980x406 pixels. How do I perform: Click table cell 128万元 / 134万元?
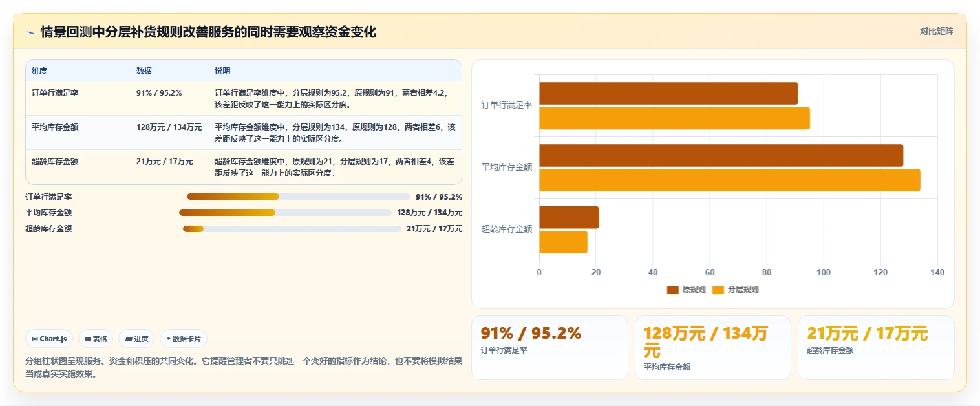coord(169,127)
